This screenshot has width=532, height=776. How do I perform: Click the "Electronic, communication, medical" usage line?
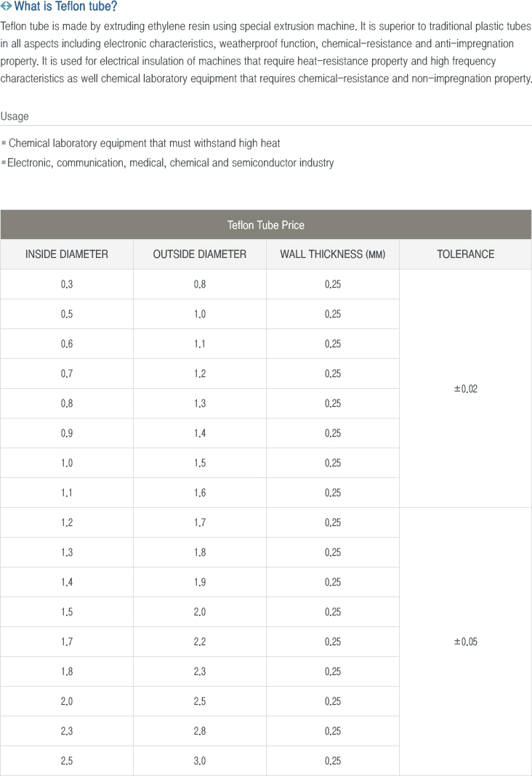[x=171, y=163]
